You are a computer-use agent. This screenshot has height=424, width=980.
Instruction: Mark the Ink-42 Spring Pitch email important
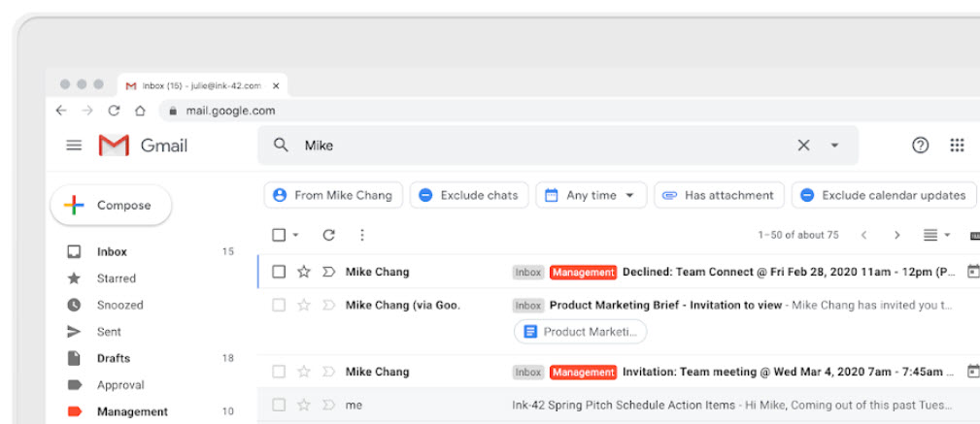[x=328, y=406]
